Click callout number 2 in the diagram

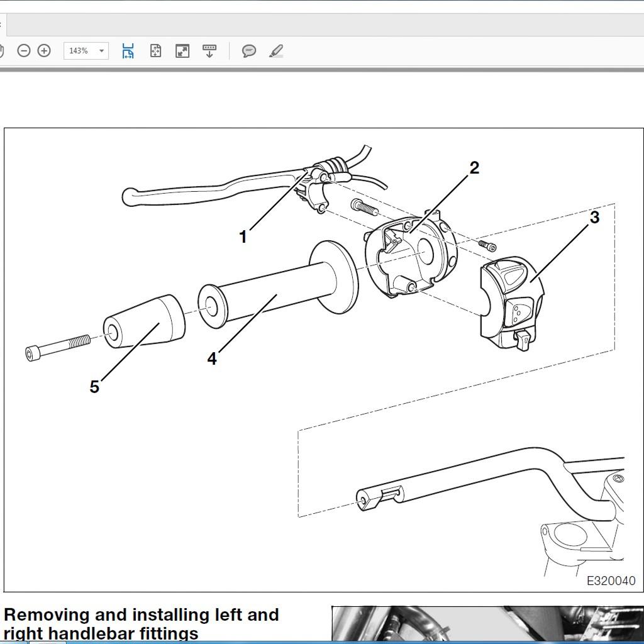click(474, 168)
